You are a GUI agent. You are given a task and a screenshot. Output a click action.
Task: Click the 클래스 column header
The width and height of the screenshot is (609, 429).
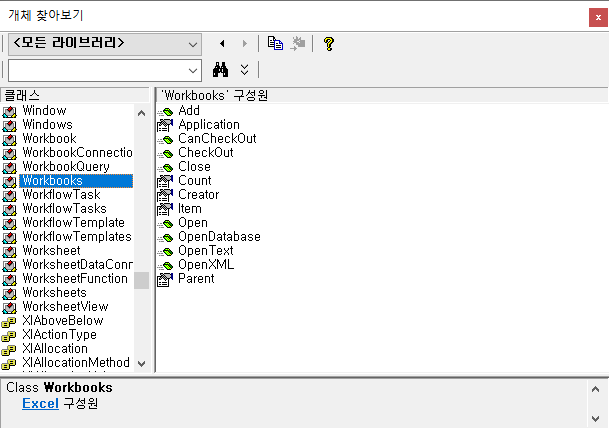pyautogui.click(x=75, y=95)
